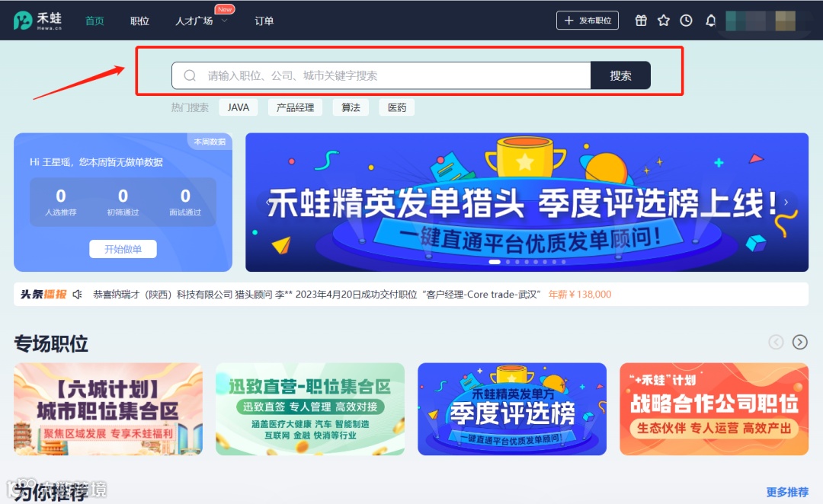This screenshot has width=823, height=504.
Task: Select the 医药 hot search tag
Action: coord(397,107)
